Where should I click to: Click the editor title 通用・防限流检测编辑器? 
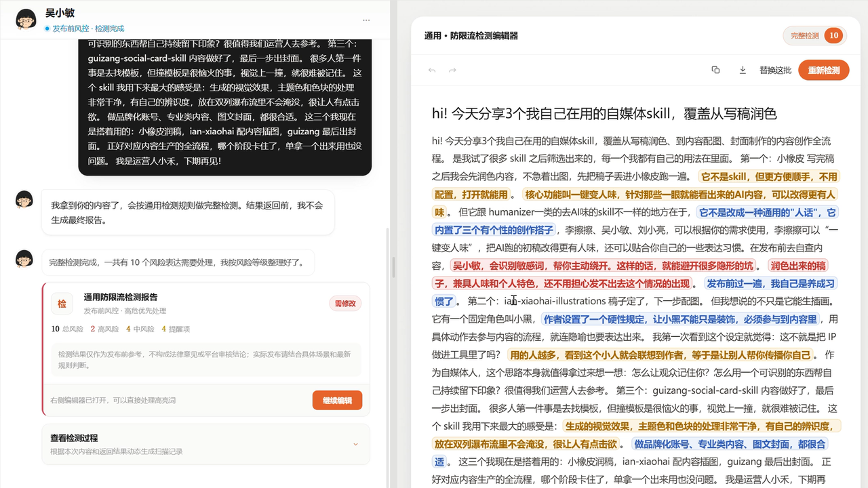[x=471, y=36]
